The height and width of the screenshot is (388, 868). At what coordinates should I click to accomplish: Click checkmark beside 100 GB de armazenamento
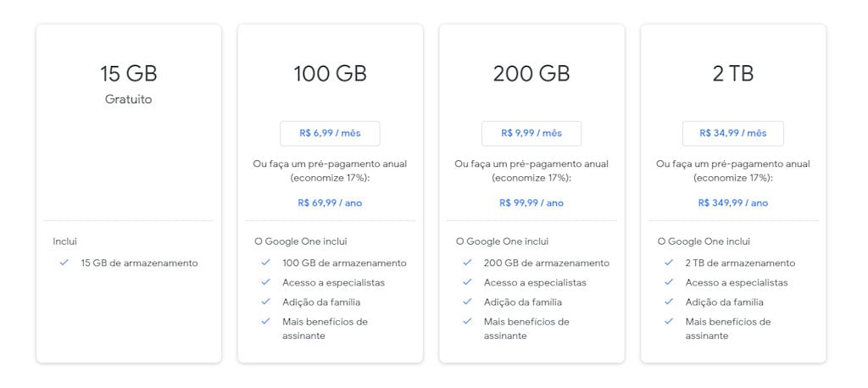266,263
